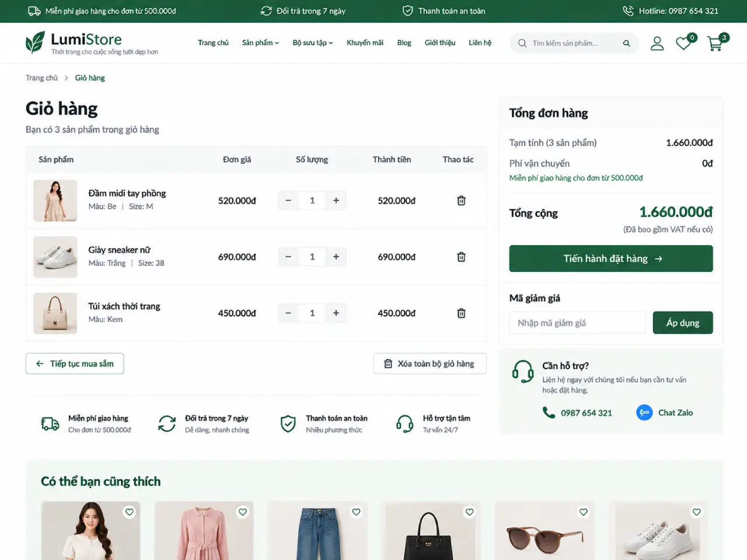The height and width of the screenshot is (560, 747).
Task: Focus the Nhập mã giảm giá field
Action: point(578,323)
